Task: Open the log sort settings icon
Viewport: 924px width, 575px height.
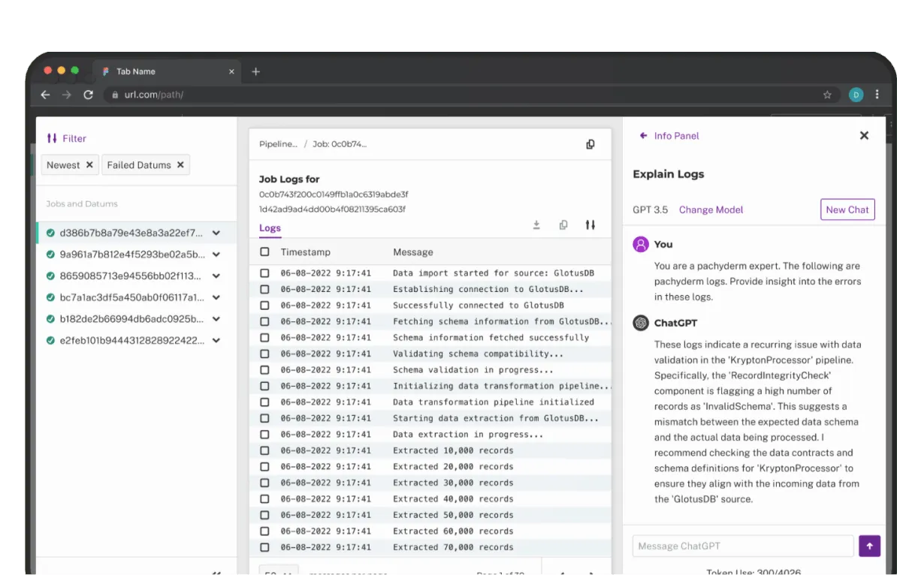Action: [590, 224]
